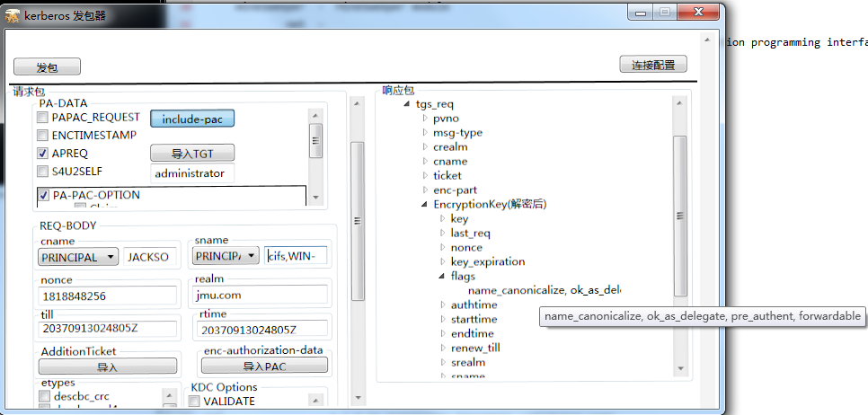Expand the endtime tree node
This screenshot has height=415, width=868.
click(x=443, y=333)
